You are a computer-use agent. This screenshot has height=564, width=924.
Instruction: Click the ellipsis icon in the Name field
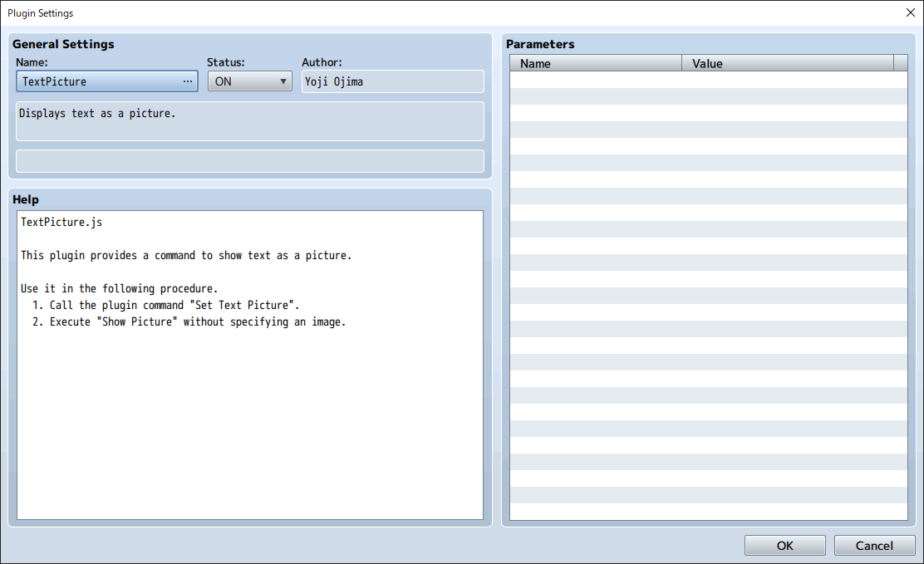pyautogui.click(x=188, y=81)
